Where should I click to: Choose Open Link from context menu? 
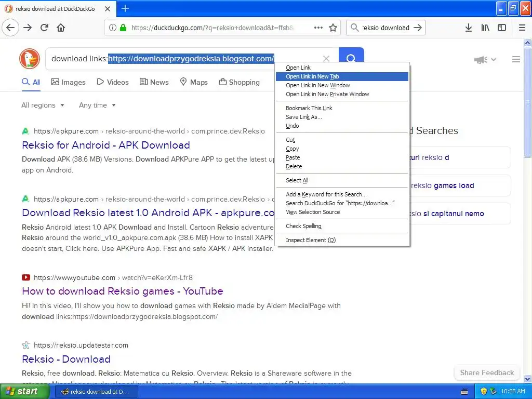342,68
